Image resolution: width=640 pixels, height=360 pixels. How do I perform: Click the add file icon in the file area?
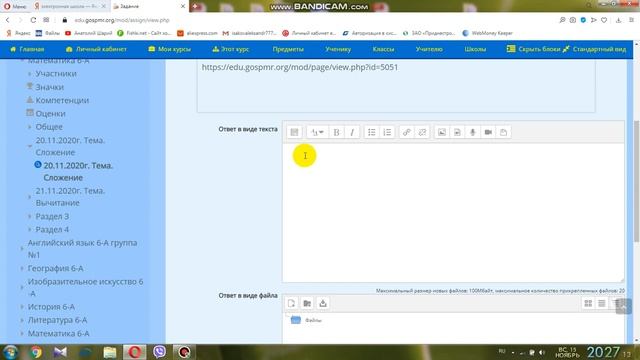(x=291, y=303)
